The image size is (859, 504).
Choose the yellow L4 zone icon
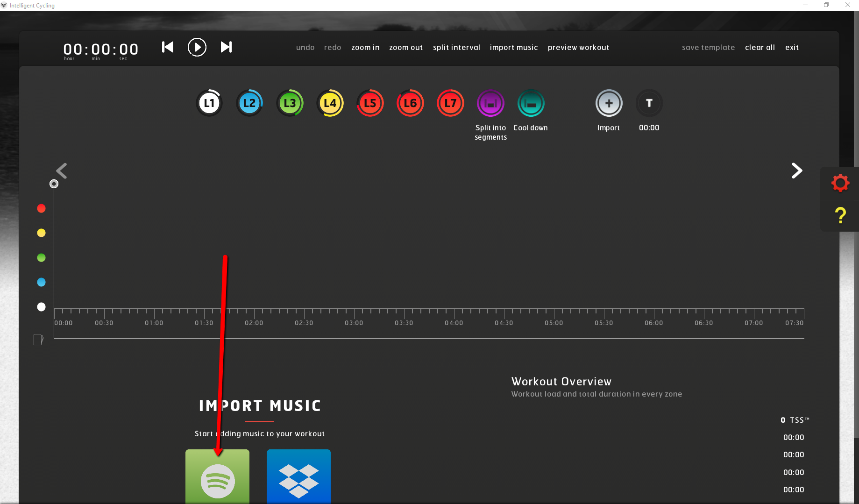click(x=330, y=103)
